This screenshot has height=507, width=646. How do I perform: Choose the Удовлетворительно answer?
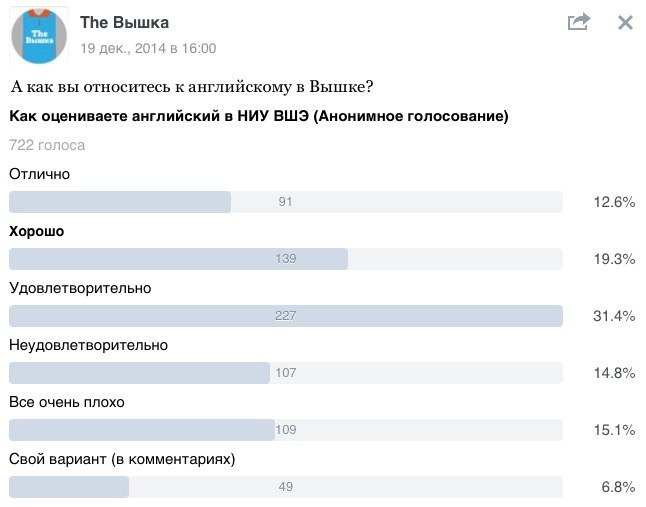pos(80,288)
